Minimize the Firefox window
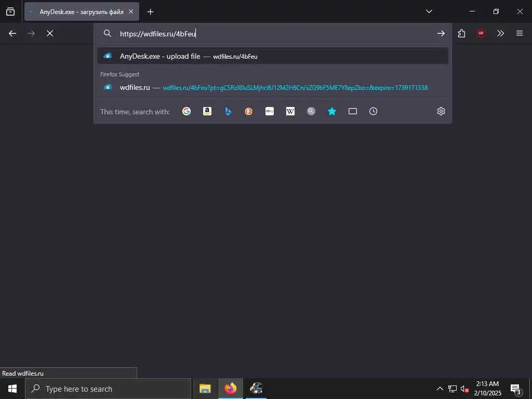Screen dimensions: 532x399 coord(472,11)
